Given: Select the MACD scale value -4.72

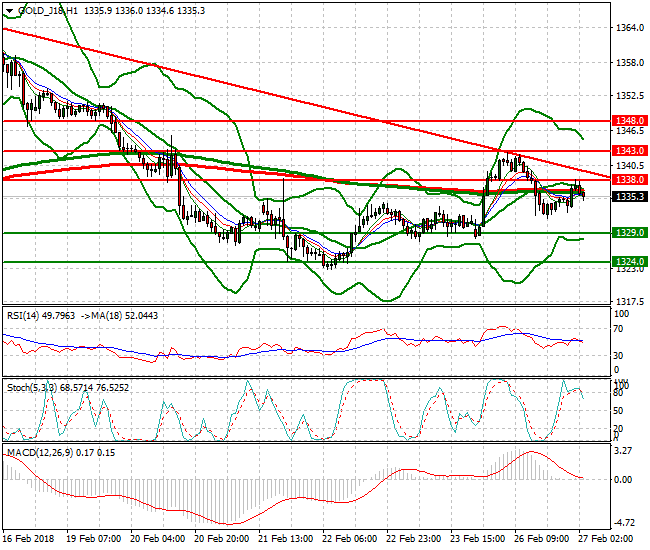Looking at the screenshot, I should 623,522.
